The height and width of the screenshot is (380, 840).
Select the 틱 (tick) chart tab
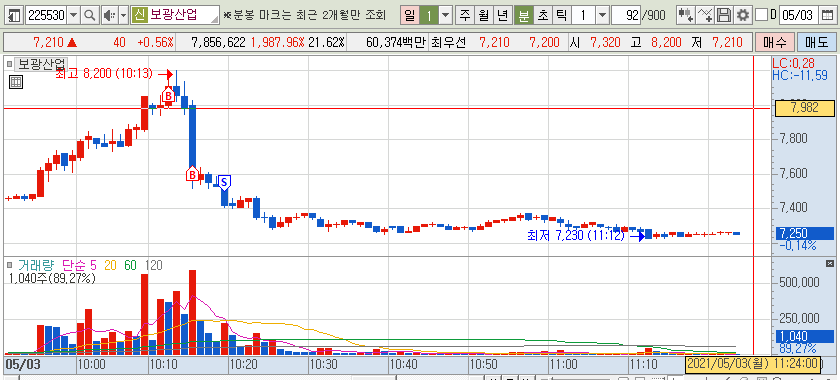point(561,16)
